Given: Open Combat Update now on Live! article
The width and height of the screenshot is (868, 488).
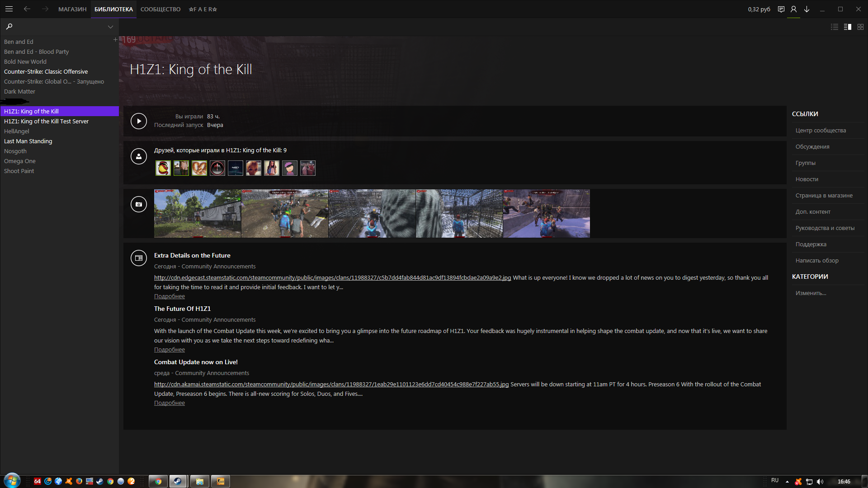Looking at the screenshot, I should tap(196, 362).
